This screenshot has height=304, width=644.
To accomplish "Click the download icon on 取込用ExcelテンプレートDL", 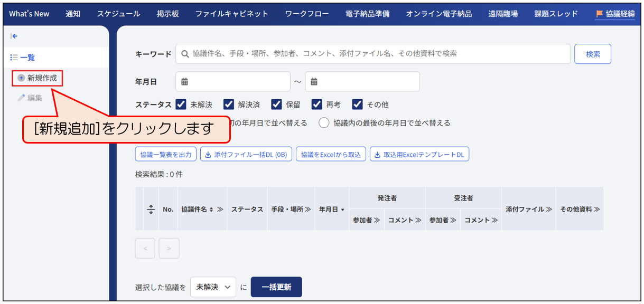I will click(378, 155).
